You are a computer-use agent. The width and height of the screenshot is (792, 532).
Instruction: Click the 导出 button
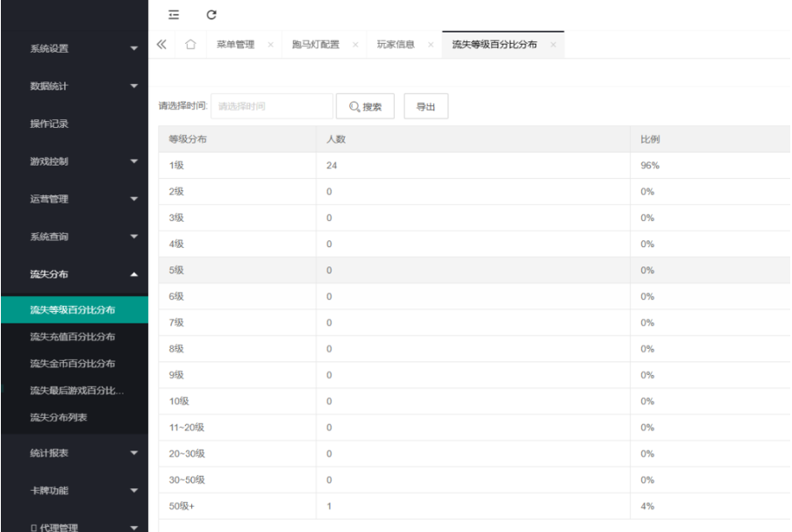pos(425,107)
